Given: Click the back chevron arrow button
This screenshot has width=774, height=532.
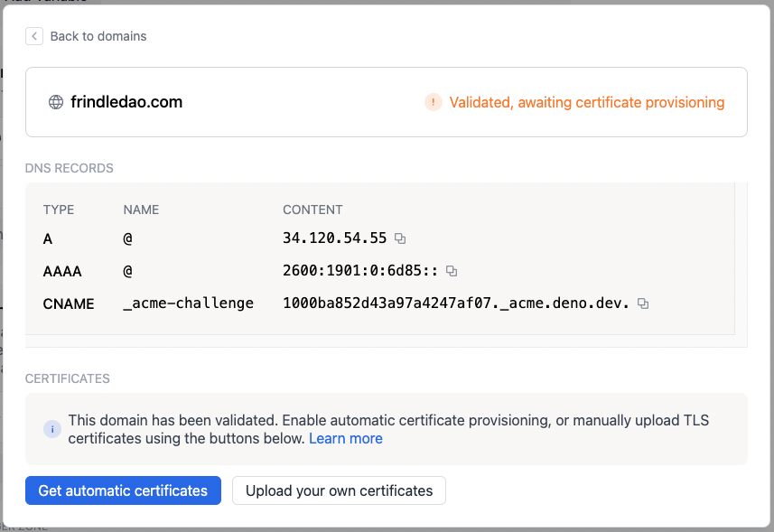Looking at the screenshot, I should pos(33,36).
